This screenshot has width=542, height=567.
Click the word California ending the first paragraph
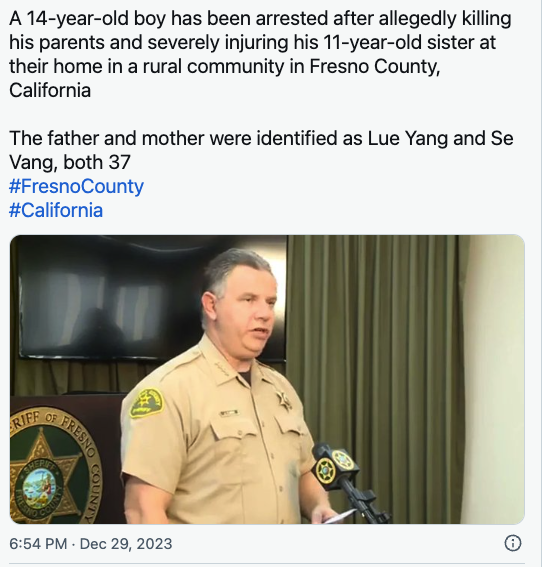pyautogui.click(x=50, y=90)
